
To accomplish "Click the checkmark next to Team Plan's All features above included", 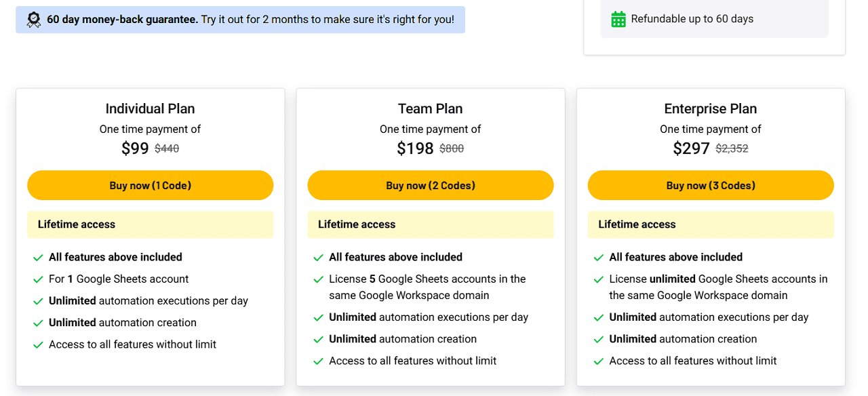I will 318,257.
